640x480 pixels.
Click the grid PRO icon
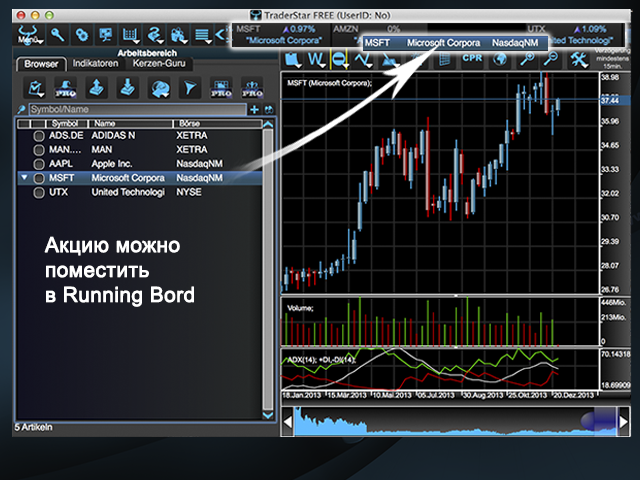click(221, 88)
